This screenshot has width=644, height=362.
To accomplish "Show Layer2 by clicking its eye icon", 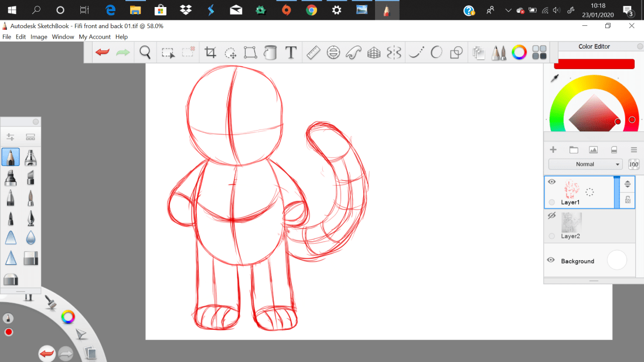I will (551, 216).
